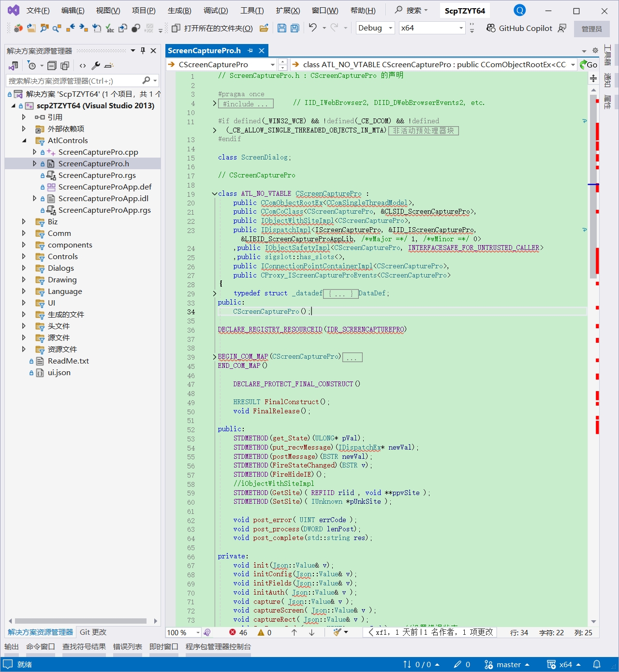This screenshot has height=672, width=619.
Task: Toggle pin on ScreenCapturePro.h tab
Action: 251,51
